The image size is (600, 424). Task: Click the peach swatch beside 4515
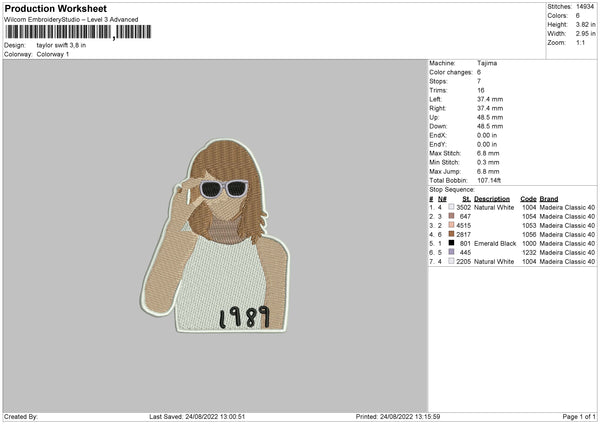tap(452, 225)
